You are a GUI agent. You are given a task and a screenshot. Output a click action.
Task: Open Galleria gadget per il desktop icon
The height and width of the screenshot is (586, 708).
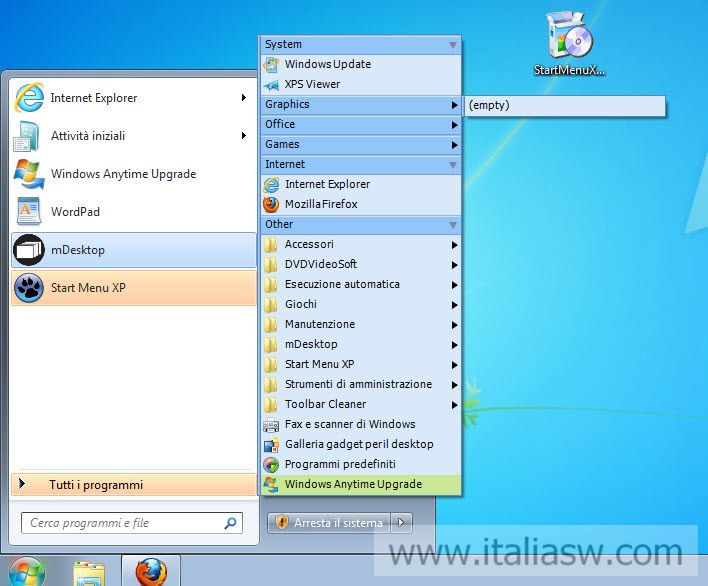(x=271, y=445)
